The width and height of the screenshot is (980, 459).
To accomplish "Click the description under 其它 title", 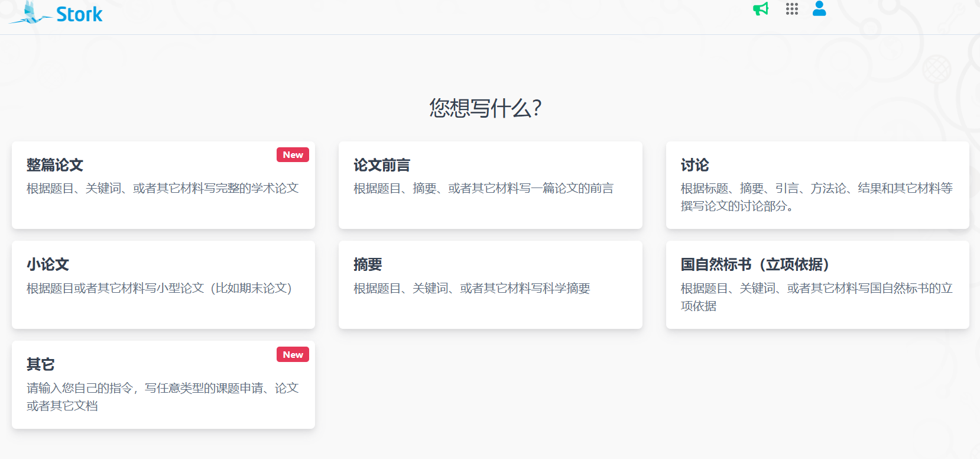I will 163,397.
